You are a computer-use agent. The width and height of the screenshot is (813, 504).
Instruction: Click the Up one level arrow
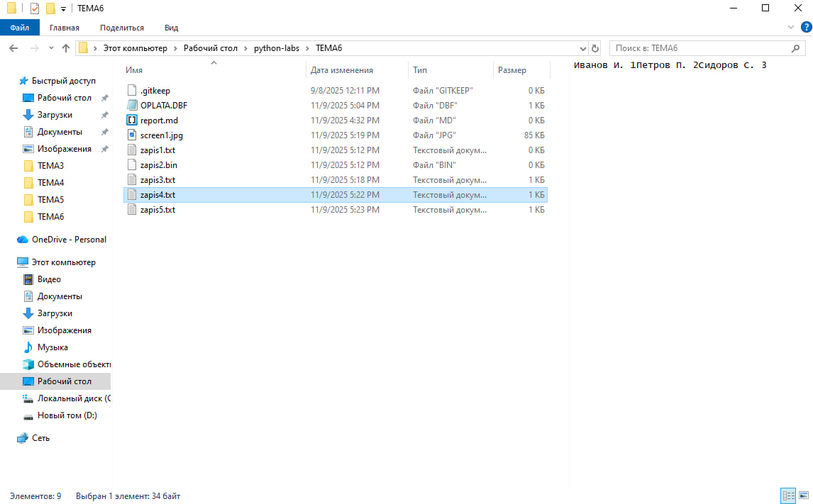[x=66, y=48]
